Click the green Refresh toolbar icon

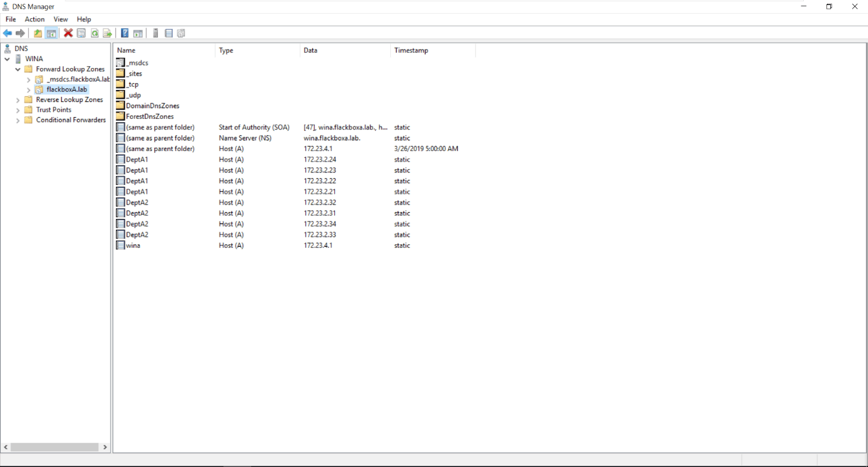coord(94,33)
